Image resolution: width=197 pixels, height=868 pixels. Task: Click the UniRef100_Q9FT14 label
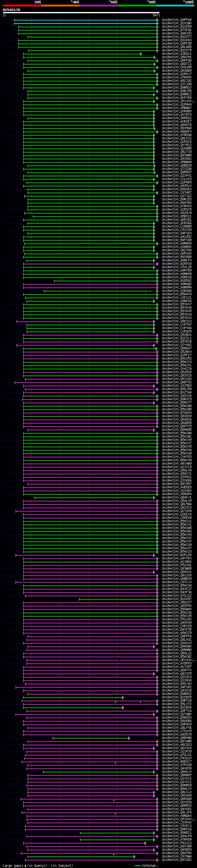tap(177, 711)
